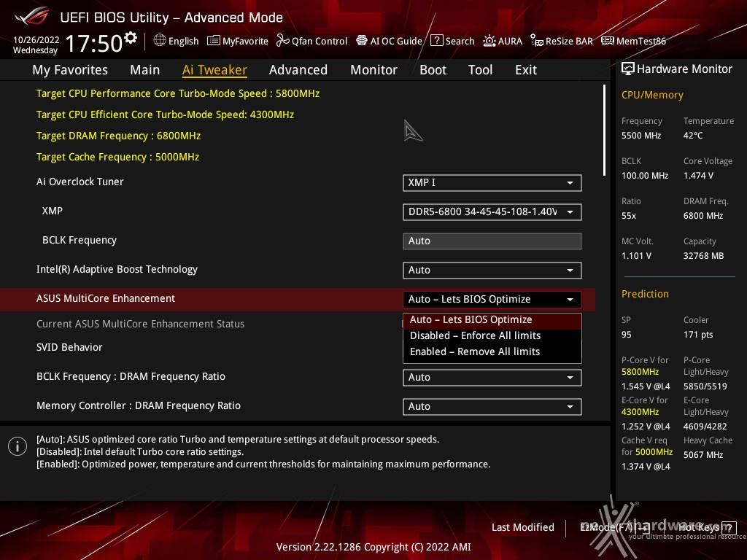Open Qfan Control fan icon
This screenshot has height=560, width=747.
(282, 41)
